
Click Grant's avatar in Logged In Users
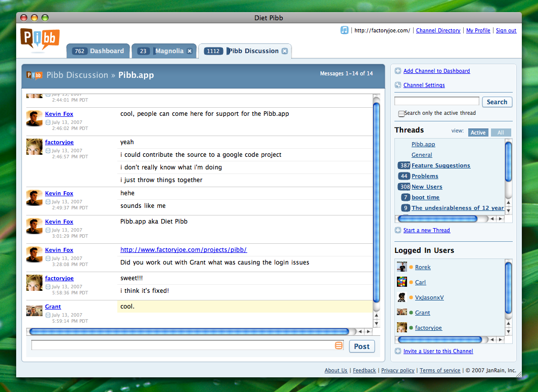click(x=402, y=312)
